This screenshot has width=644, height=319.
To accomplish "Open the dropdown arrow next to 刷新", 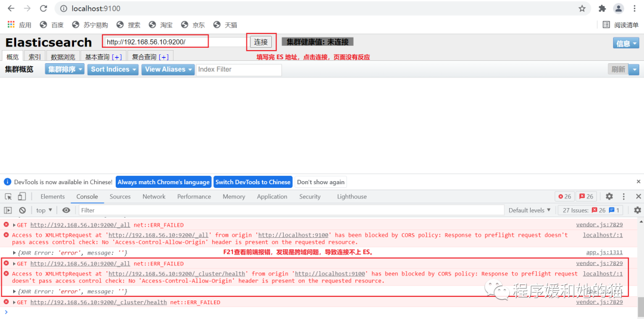I will [634, 69].
